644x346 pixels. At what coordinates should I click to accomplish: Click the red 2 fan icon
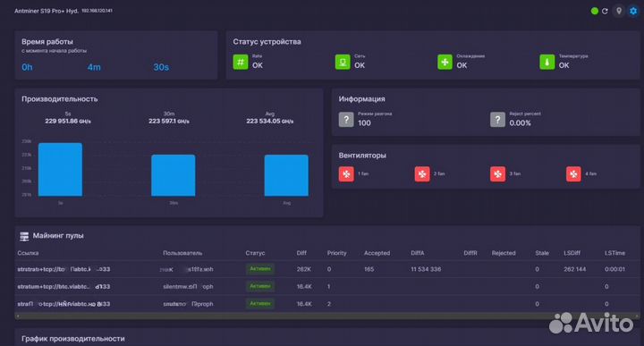[x=422, y=174]
